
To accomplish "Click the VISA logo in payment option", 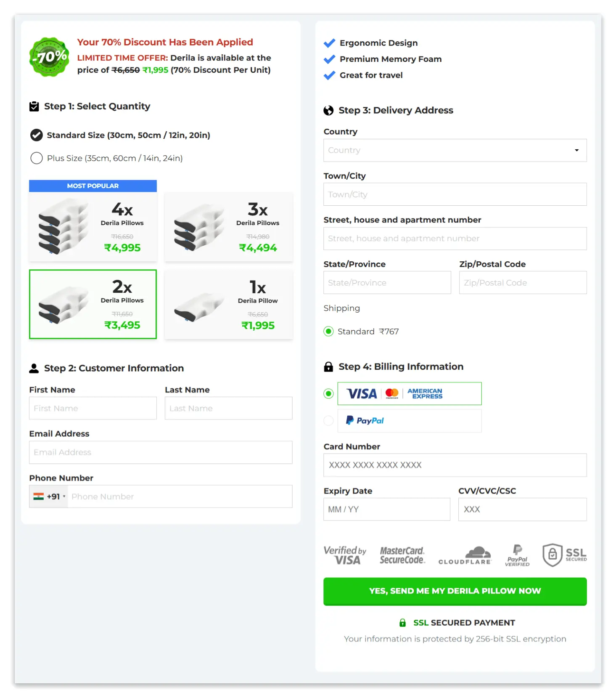I will pyautogui.click(x=362, y=394).
